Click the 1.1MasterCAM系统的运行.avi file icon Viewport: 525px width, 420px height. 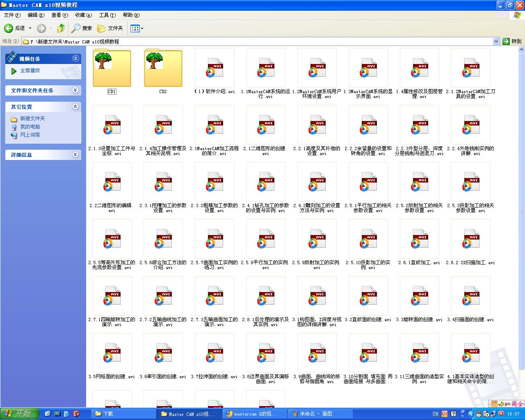(x=266, y=68)
